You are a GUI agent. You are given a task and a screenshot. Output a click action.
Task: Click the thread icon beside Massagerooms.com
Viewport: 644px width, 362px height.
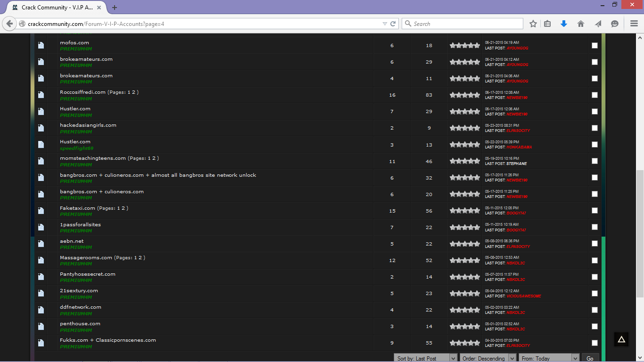(41, 260)
